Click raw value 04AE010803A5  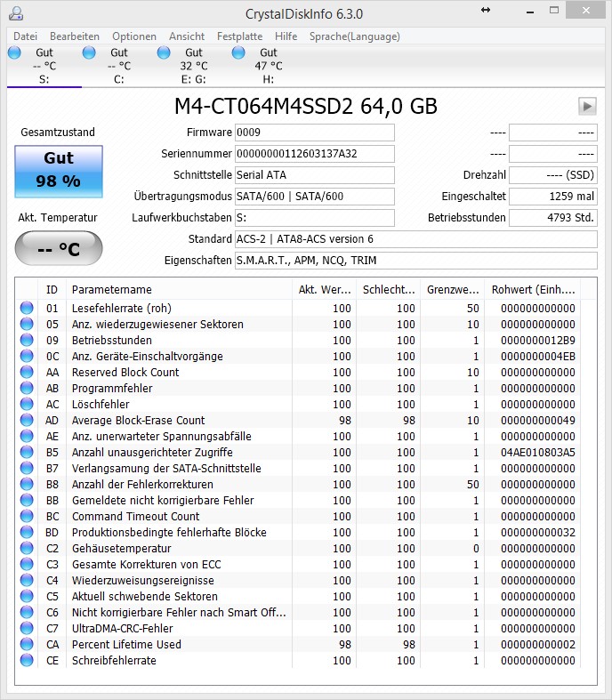click(x=538, y=452)
